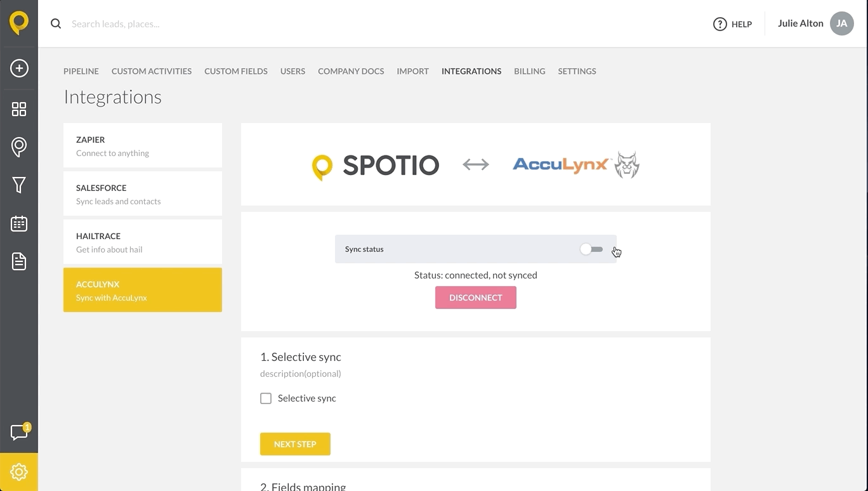Image resolution: width=868 pixels, height=491 pixels.
Task: Open the dashboard grid icon
Action: [x=19, y=109]
